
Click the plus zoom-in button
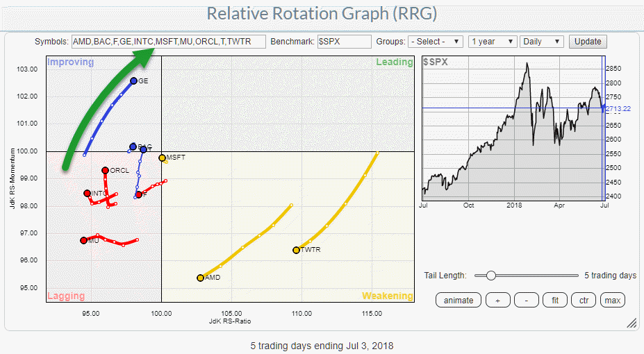(x=498, y=301)
